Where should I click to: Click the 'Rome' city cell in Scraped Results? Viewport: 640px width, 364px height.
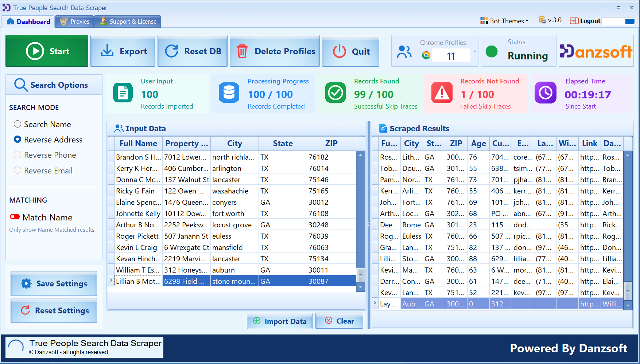coord(411,225)
